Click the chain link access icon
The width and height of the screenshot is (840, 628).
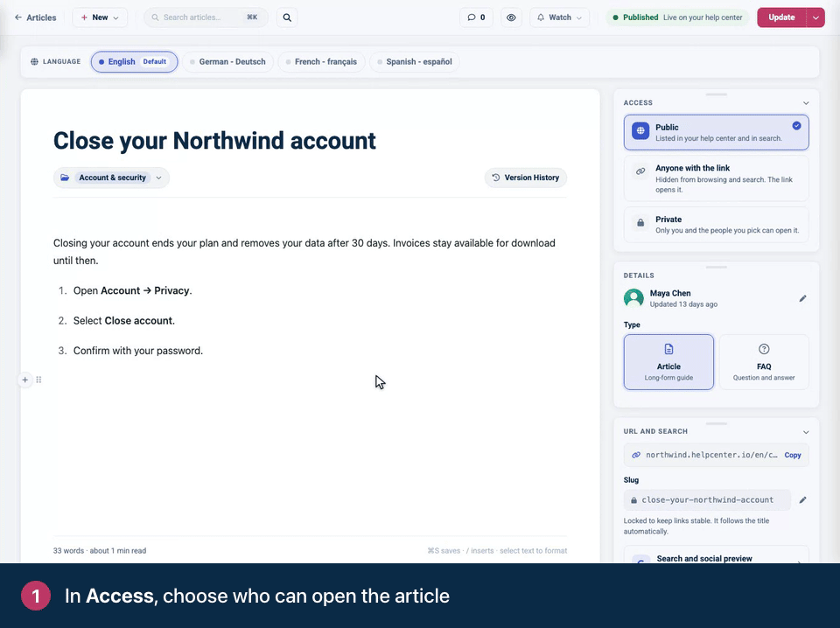(x=640, y=171)
